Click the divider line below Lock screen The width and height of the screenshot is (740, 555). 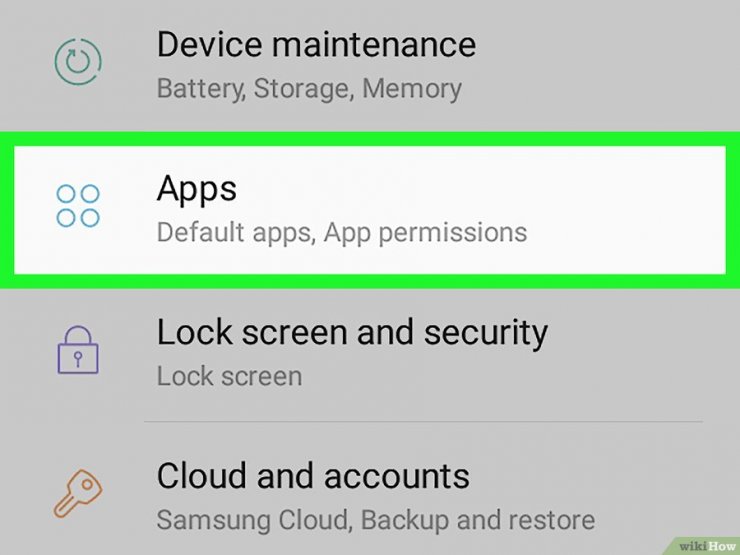coord(423,421)
